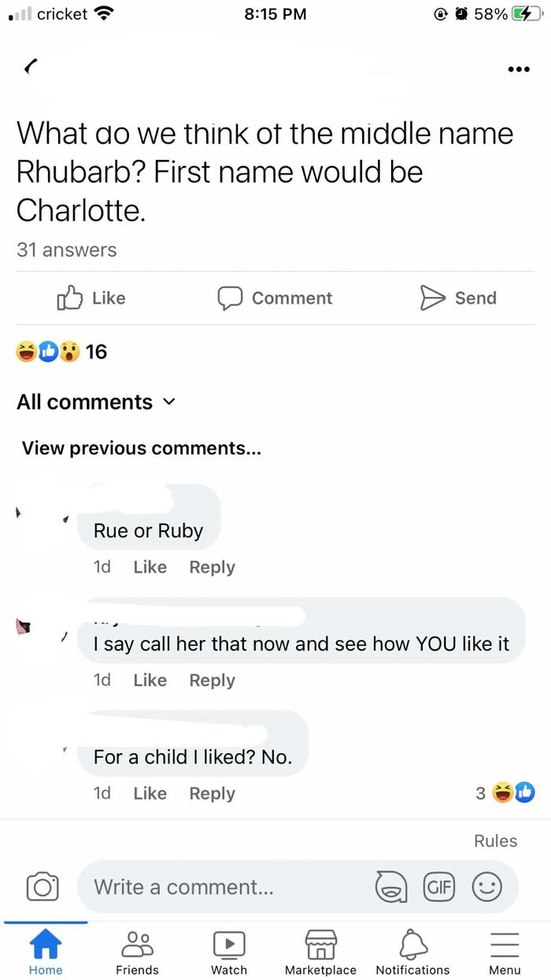
Task: Open the Notifications bell tab
Action: point(412,952)
